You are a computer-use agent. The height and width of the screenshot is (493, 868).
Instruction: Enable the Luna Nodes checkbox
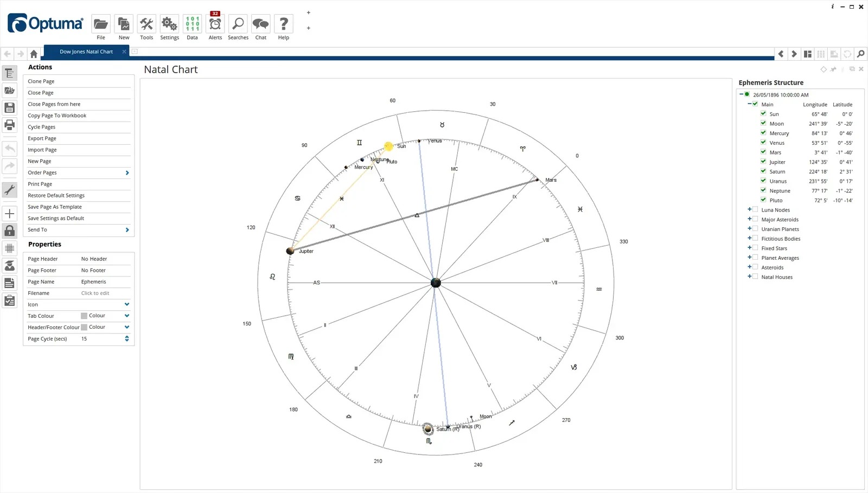pos(755,209)
